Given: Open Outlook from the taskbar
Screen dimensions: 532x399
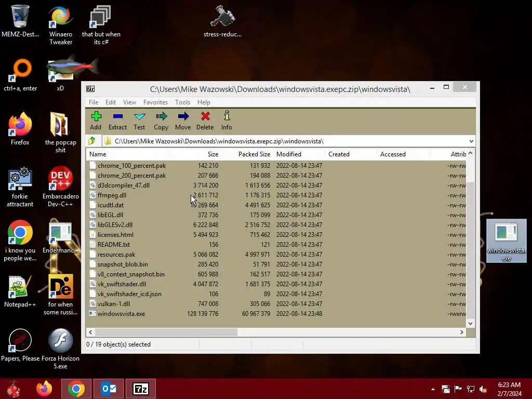Looking at the screenshot, I should pyautogui.click(x=109, y=389).
